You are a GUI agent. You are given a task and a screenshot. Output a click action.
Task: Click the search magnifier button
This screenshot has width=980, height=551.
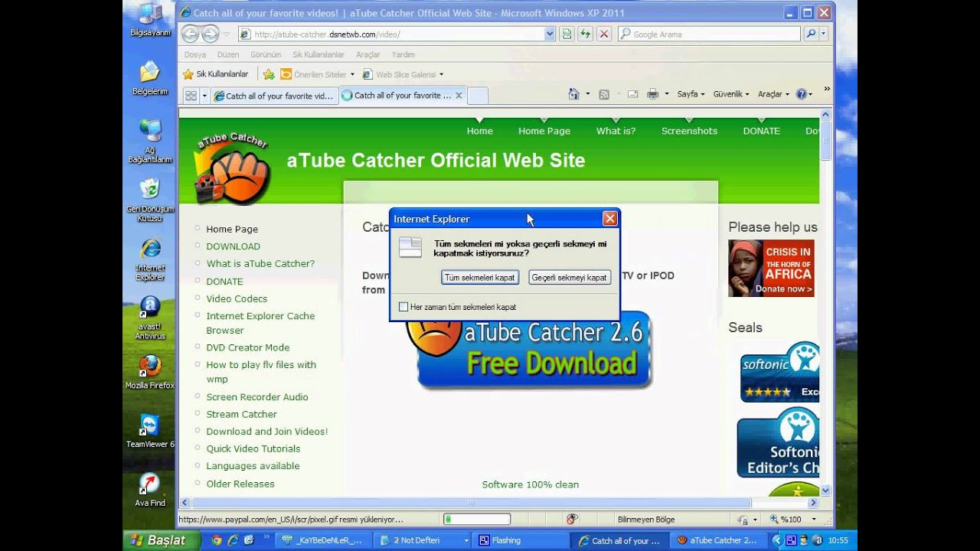811,34
